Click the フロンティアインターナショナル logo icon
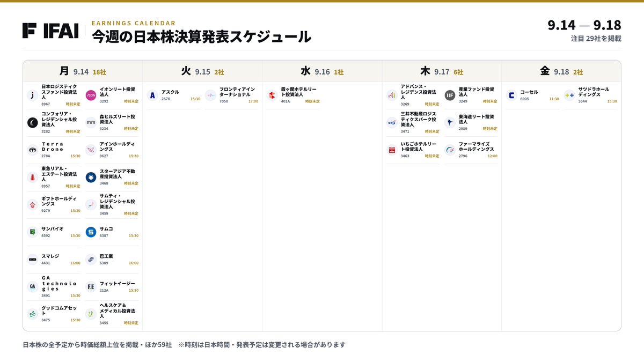 pyautogui.click(x=210, y=95)
